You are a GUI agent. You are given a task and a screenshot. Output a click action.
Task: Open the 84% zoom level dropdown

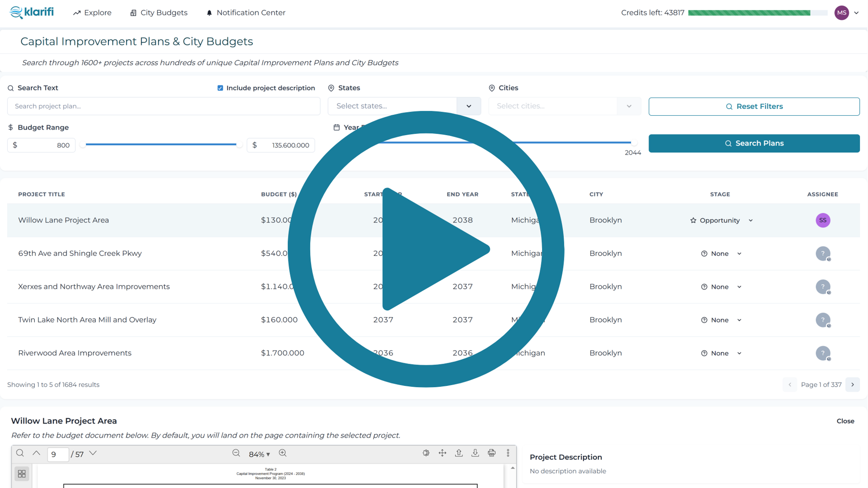click(259, 454)
